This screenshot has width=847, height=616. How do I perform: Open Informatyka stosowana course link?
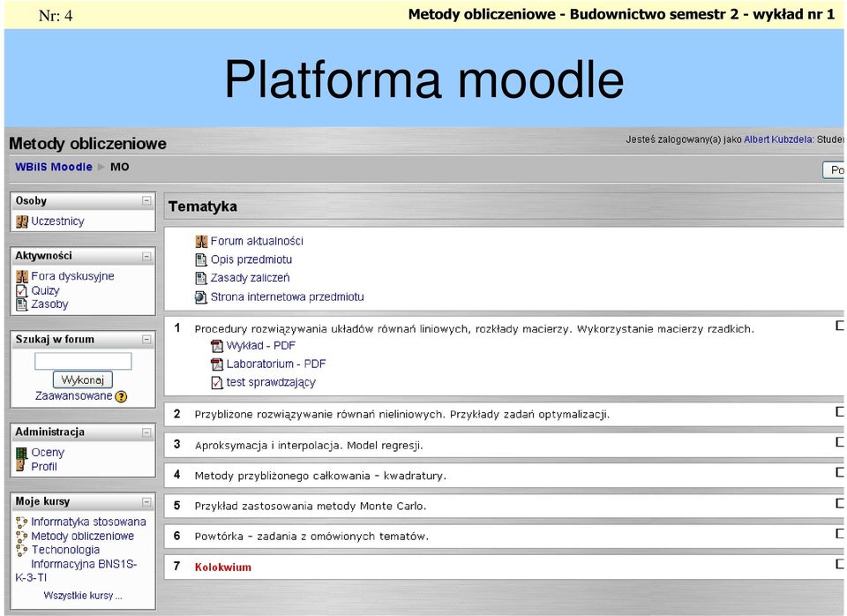click(x=88, y=522)
